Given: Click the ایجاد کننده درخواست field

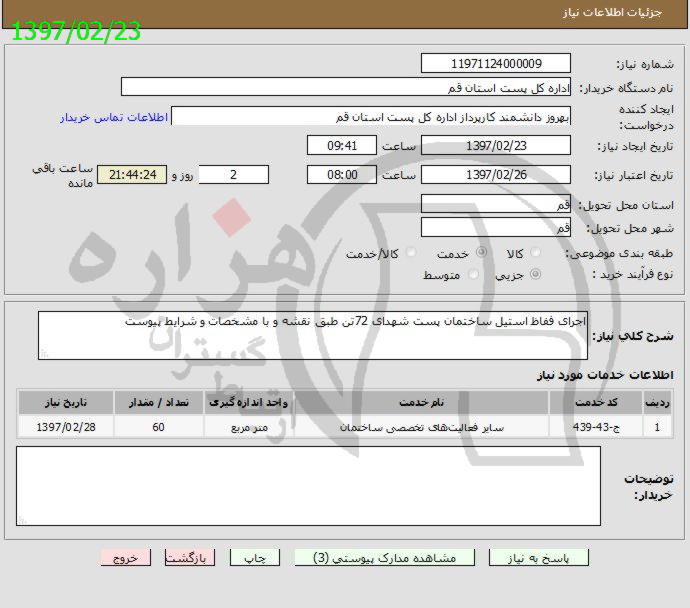Looking at the screenshot, I should [x=371, y=116].
